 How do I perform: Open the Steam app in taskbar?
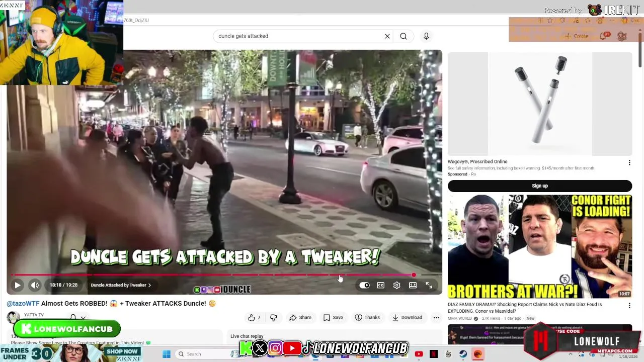click(x=463, y=354)
